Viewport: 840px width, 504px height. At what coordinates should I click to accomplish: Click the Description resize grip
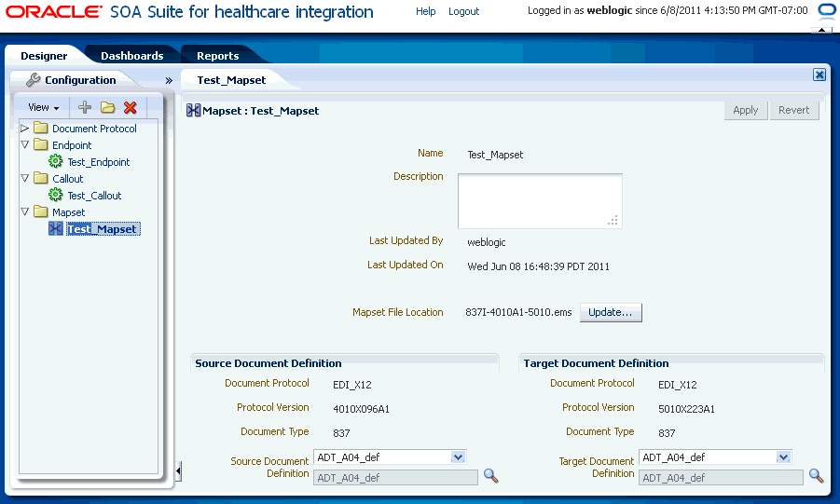pos(613,220)
